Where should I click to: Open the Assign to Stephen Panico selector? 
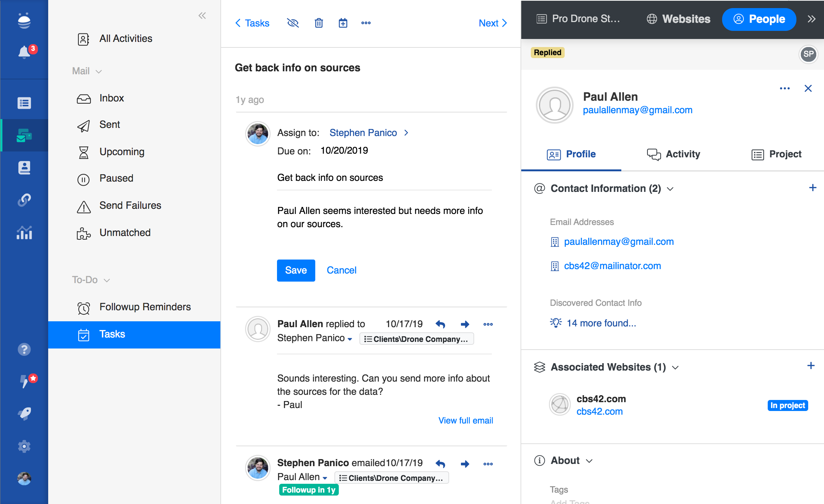click(369, 133)
